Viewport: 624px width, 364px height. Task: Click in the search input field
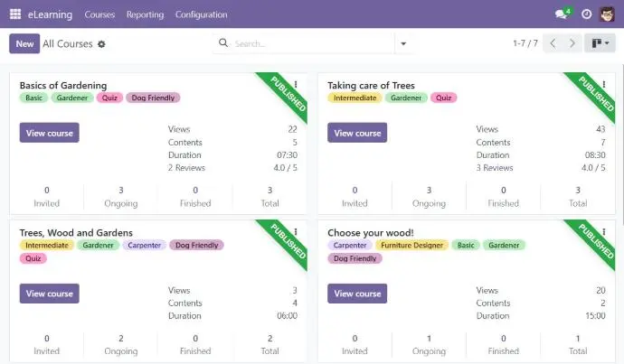tap(307, 43)
